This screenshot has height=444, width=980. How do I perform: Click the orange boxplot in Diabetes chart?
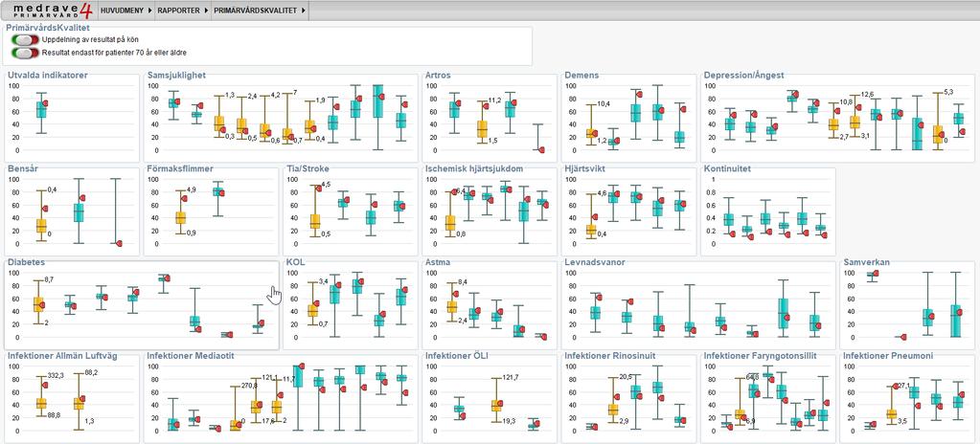pos(38,304)
